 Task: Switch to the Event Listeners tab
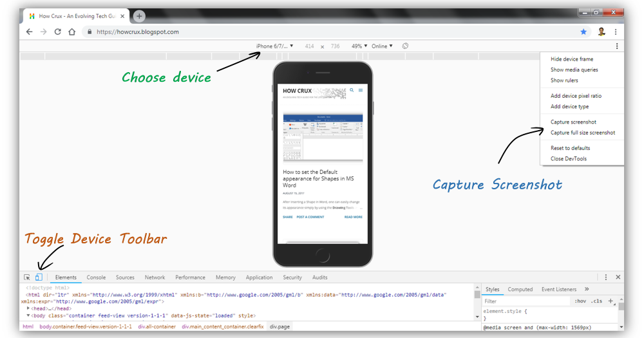pyautogui.click(x=558, y=289)
